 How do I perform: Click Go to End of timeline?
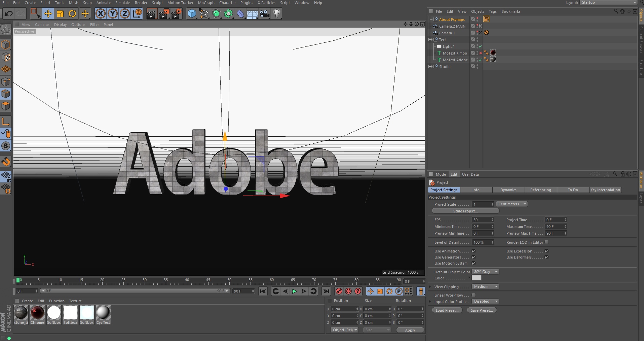coord(326,292)
